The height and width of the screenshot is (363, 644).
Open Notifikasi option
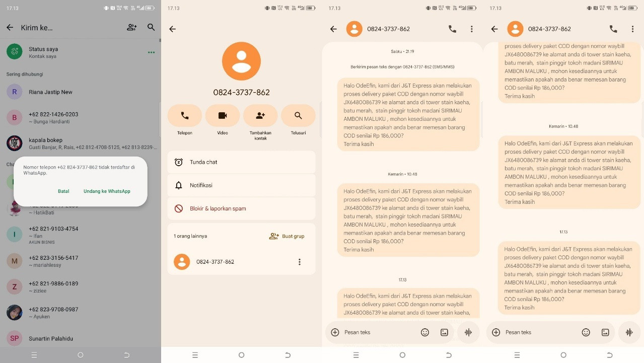[x=241, y=185]
